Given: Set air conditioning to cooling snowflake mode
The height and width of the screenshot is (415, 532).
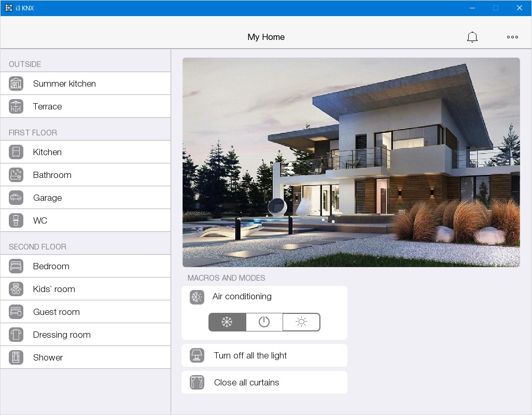Looking at the screenshot, I should (x=227, y=322).
